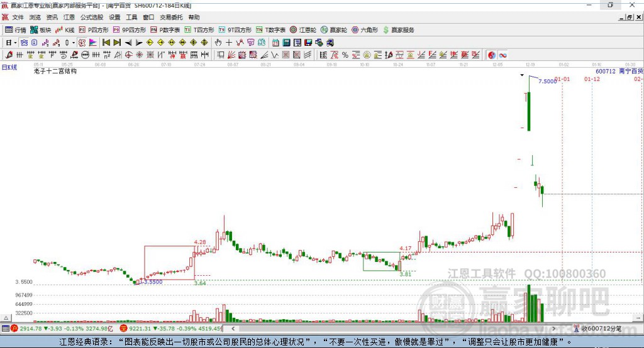Jump to last bar icon
The width and height of the screenshot is (644, 348).
pyautogui.click(x=117, y=43)
